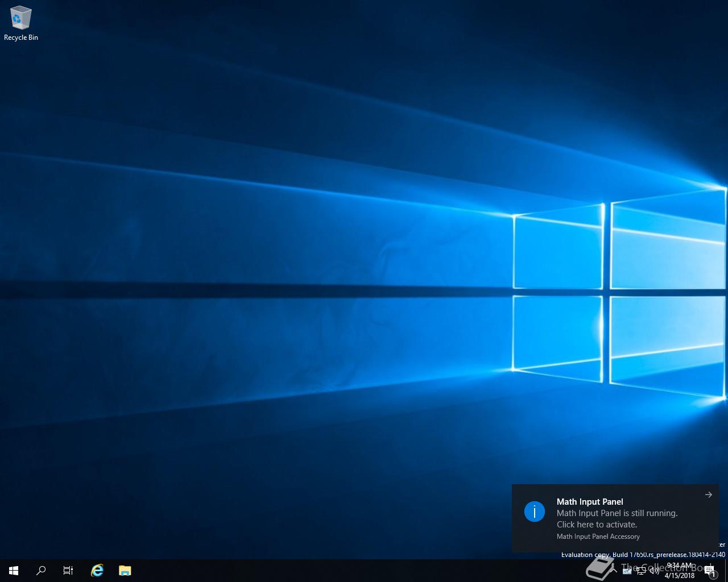Open Task View on the taskbar
The height and width of the screenshot is (582, 728).
[68, 571]
